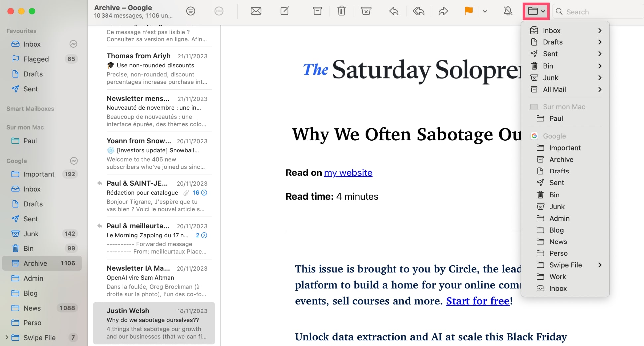
Task: Archive the selected message via toolbar
Action: click(317, 11)
